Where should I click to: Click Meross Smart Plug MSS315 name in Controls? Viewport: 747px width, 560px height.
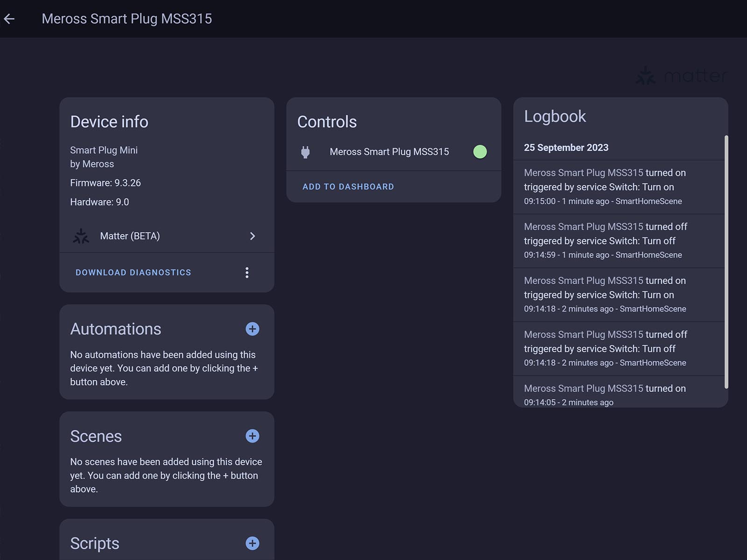389,152
